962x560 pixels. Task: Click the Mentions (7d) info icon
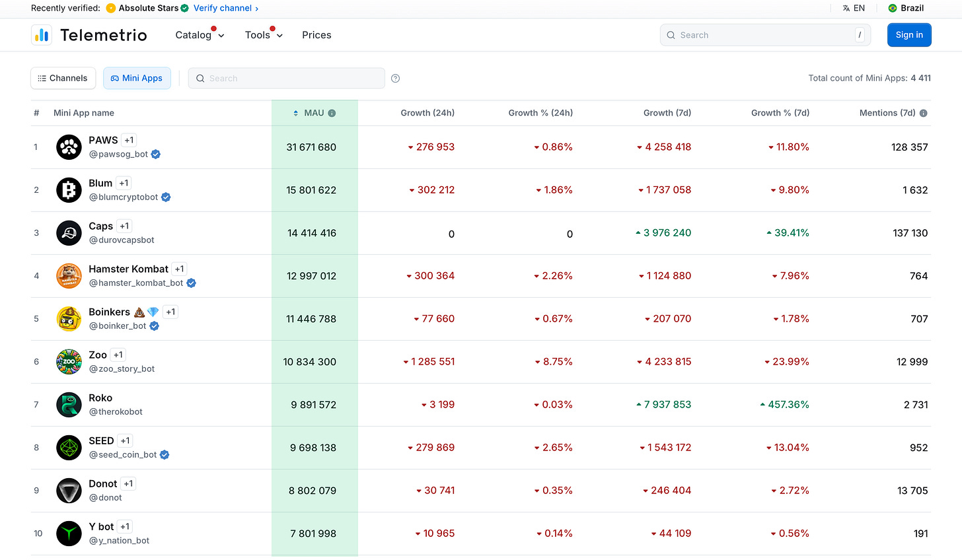pos(924,113)
